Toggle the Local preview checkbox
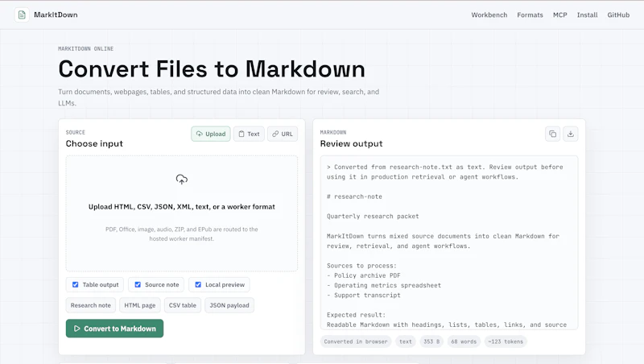 pyautogui.click(x=198, y=285)
